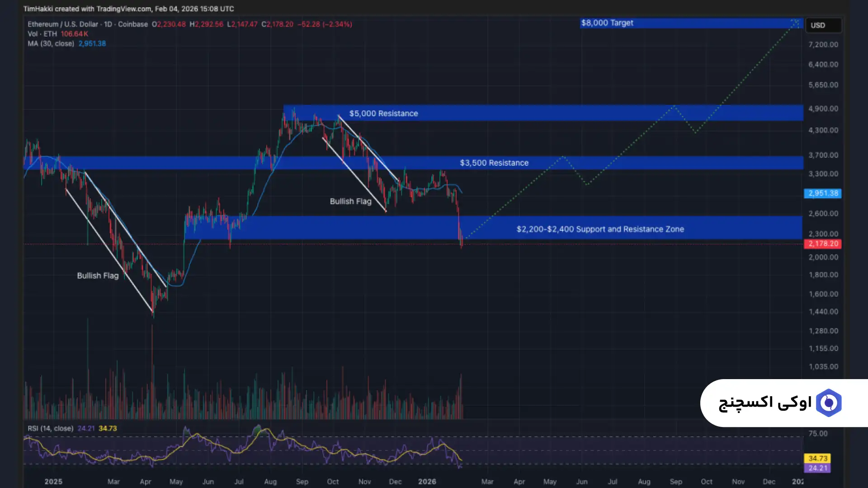868x488 pixels.
Task: Open the Ethereum / U.S. Dollar symbol title
Action: [x=62, y=24]
